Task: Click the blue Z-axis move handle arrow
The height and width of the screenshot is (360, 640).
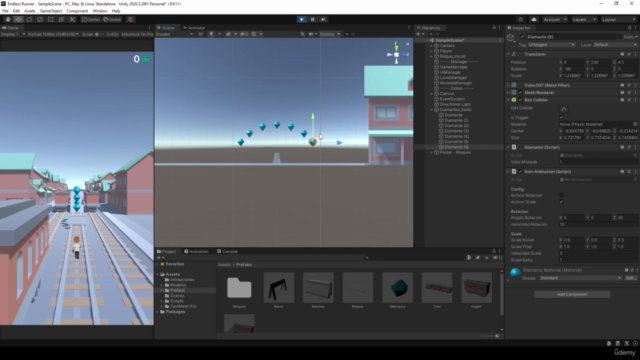Action: (x=340, y=143)
